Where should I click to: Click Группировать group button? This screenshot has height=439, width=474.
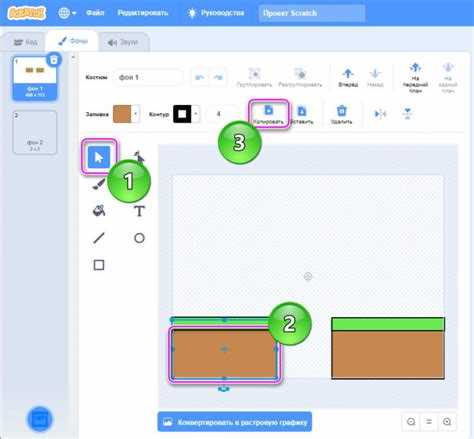(254, 77)
